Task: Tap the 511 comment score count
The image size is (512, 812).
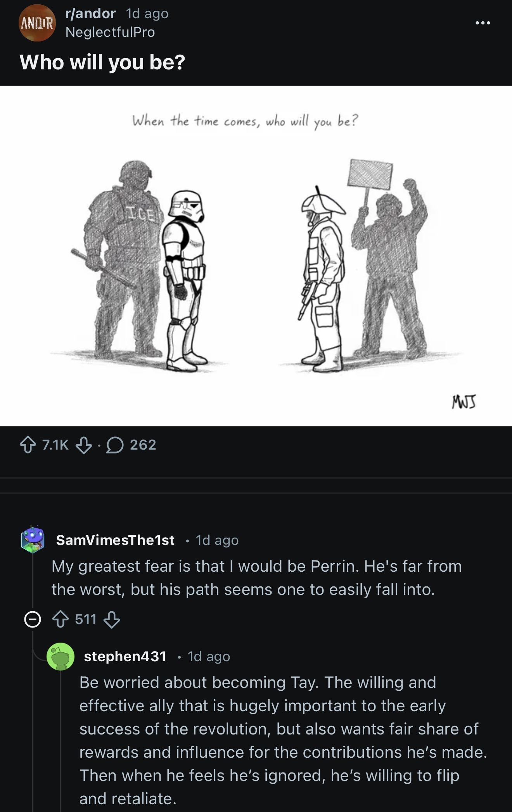Action: pos(86,619)
